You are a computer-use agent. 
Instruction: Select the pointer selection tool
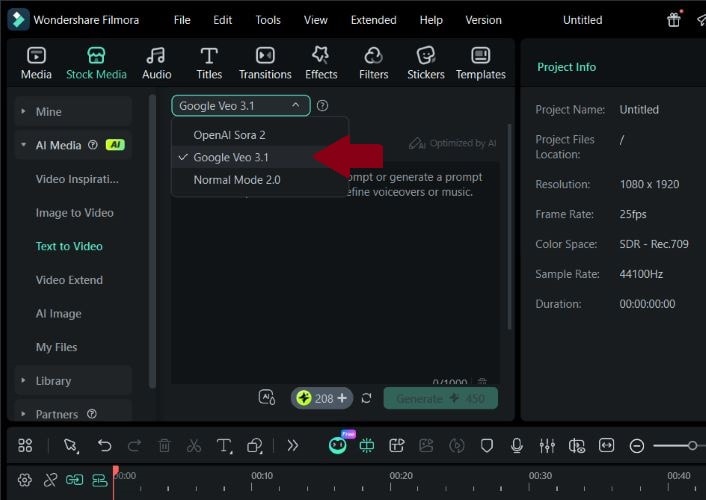point(71,445)
